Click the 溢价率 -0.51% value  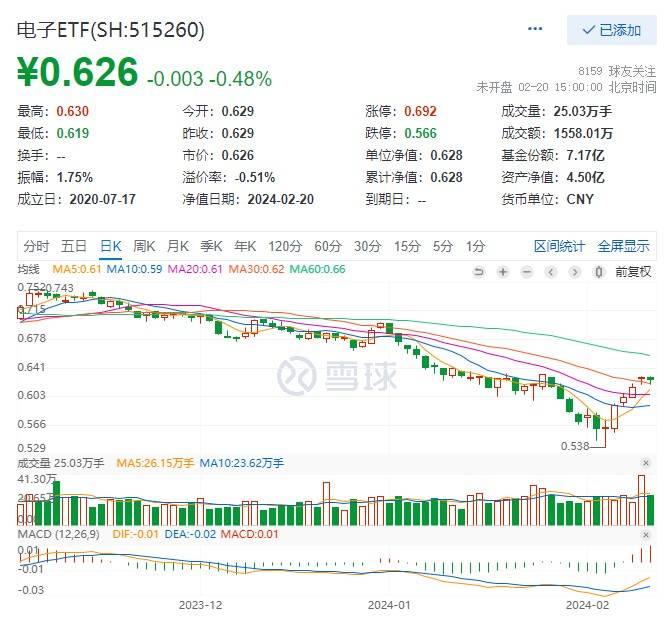pyautogui.click(x=255, y=177)
